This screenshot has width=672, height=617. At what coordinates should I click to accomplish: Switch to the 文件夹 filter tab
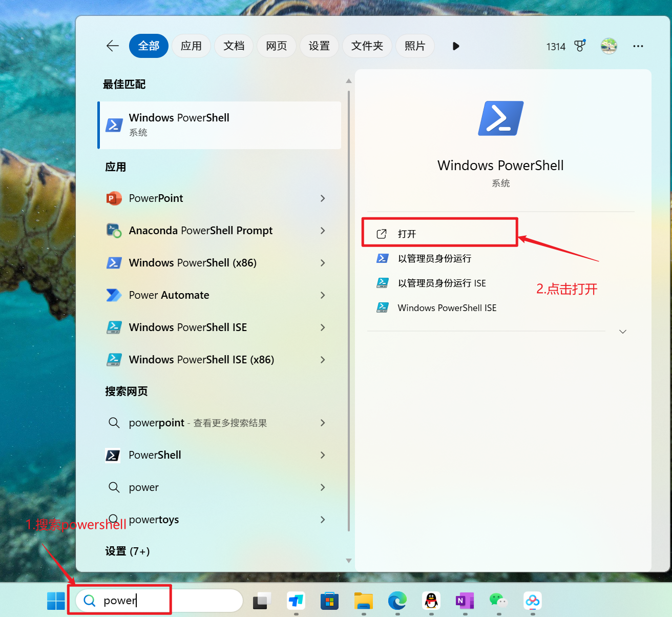tap(367, 46)
